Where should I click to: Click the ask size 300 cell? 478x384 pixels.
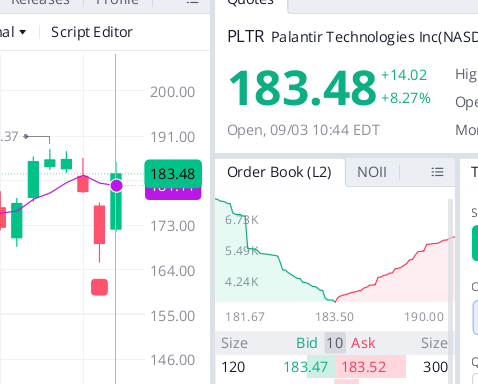click(x=435, y=367)
